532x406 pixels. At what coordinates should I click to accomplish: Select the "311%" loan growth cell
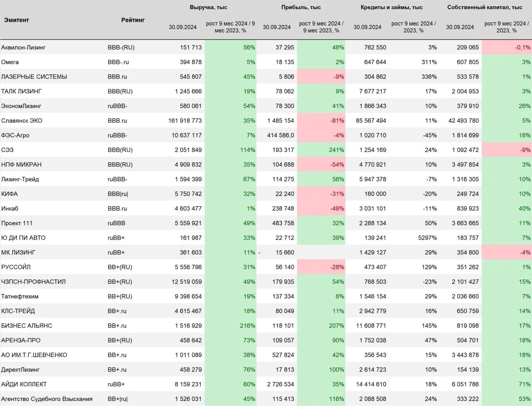click(429, 62)
